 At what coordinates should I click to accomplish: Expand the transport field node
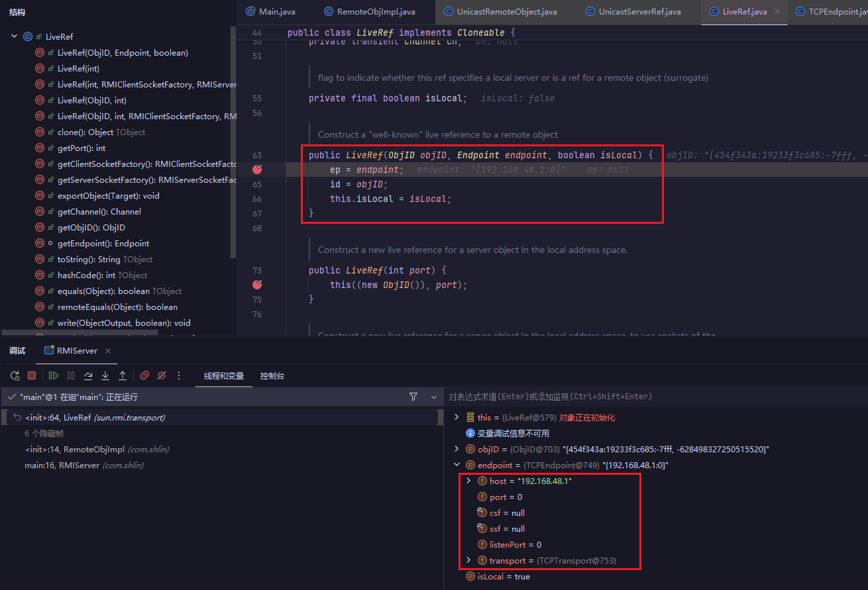(468, 560)
